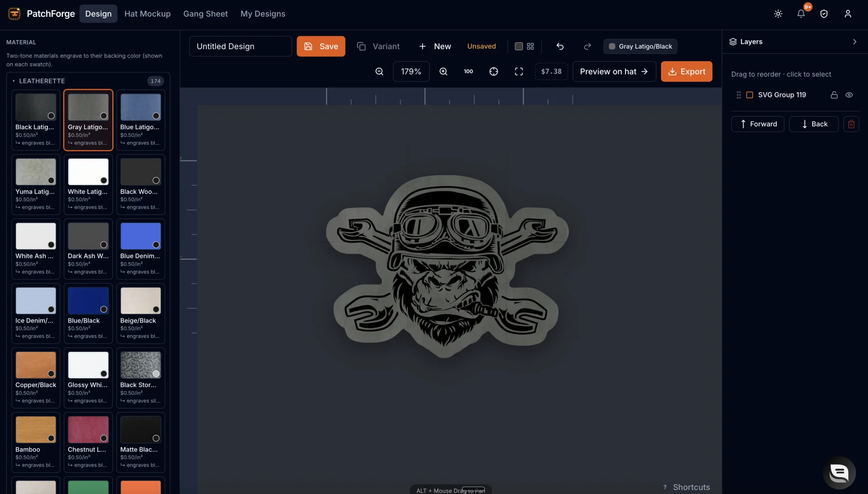Save the current design

[x=321, y=46]
